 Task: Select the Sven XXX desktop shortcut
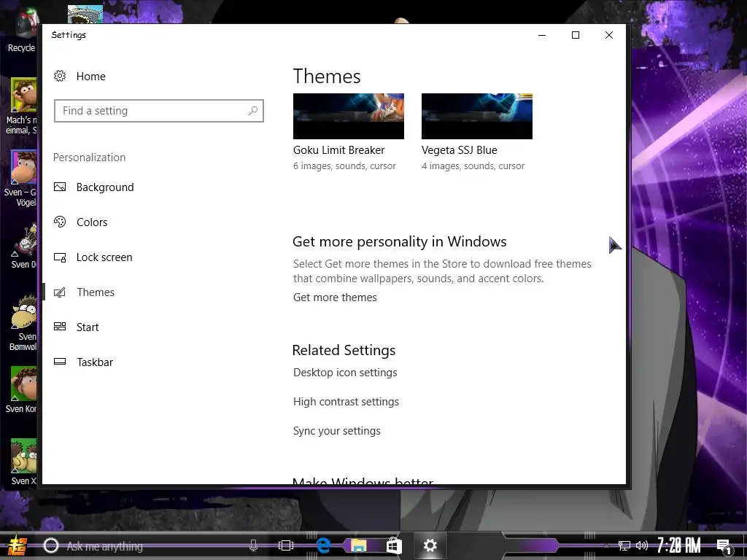point(23,462)
